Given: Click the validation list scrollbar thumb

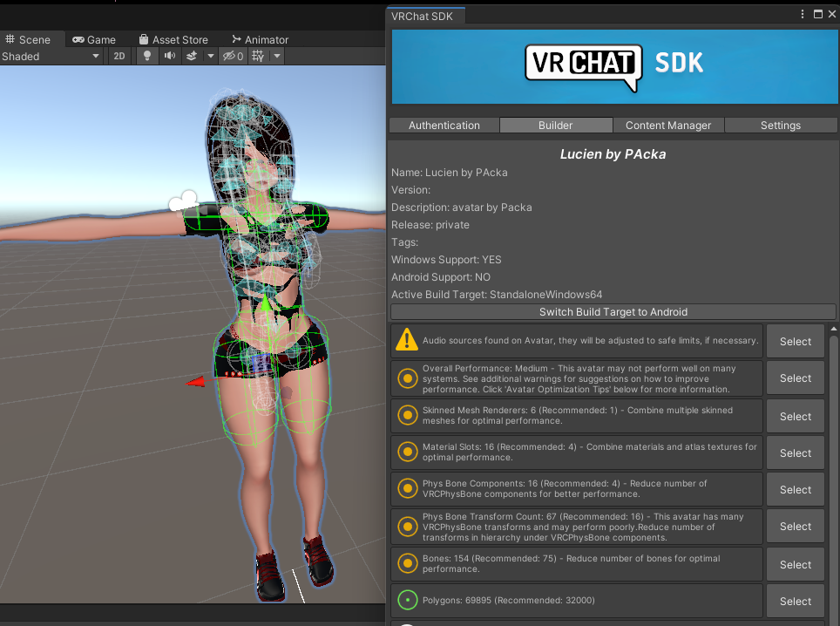Looking at the screenshot, I should click(834, 480).
